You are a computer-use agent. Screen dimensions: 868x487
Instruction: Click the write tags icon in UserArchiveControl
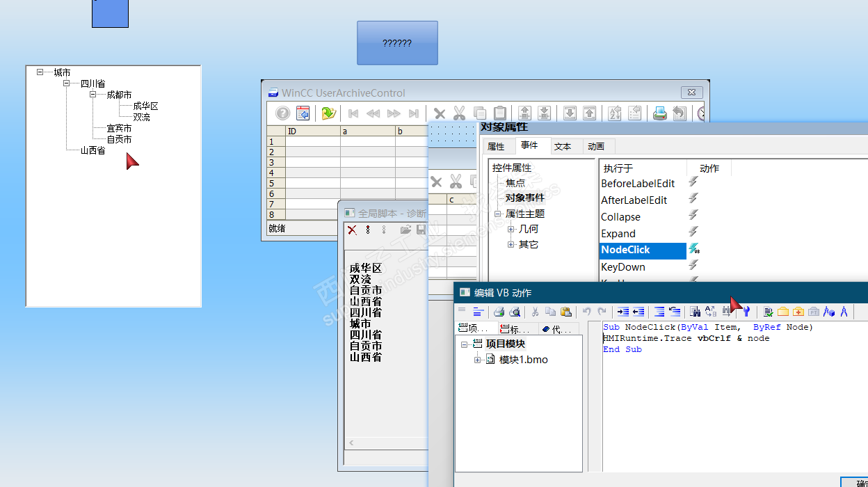545,113
